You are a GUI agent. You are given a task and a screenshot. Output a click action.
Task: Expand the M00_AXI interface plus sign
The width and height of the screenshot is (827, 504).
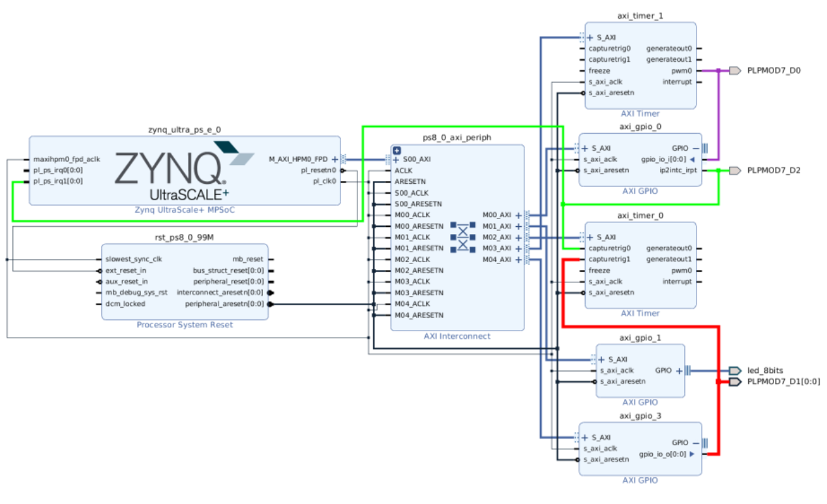pyautogui.click(x=519, y=215)
